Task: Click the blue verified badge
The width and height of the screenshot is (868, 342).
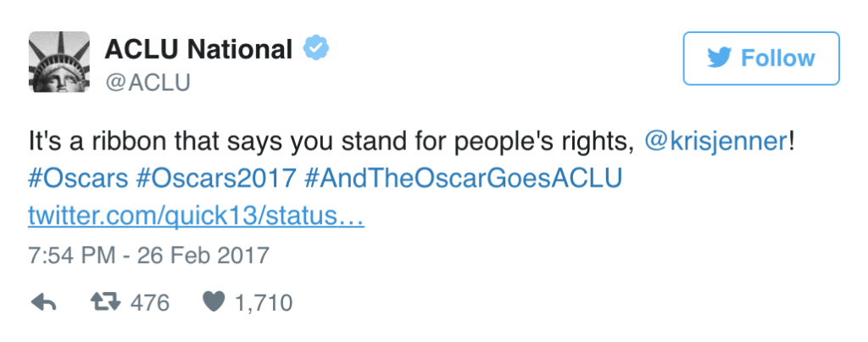Action: (x=316, y=50)
